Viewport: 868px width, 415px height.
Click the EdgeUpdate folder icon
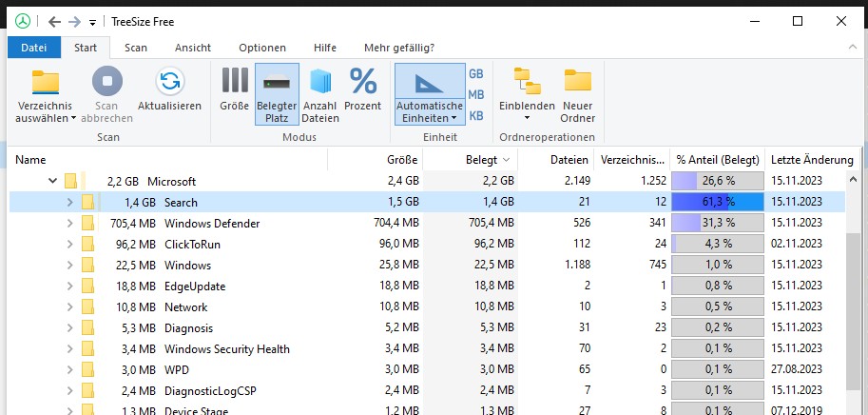[x=88, y=286]
